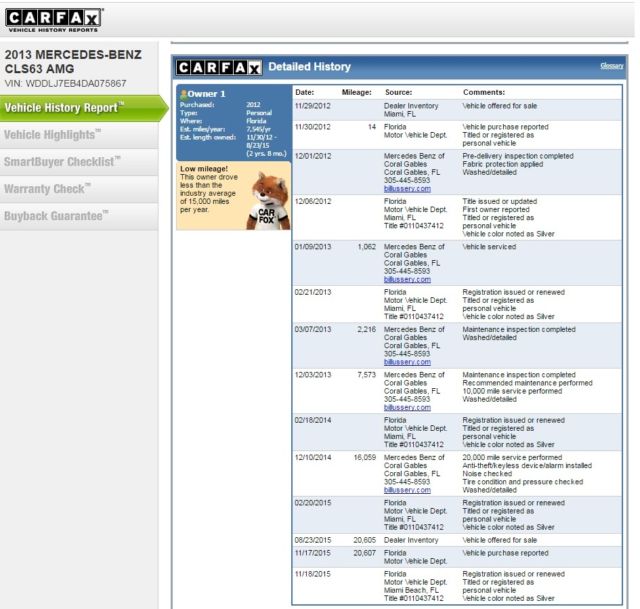This screenshot has width=640, height=609.
Task: Click the mileage value 7,573
Action: (366, 375)
